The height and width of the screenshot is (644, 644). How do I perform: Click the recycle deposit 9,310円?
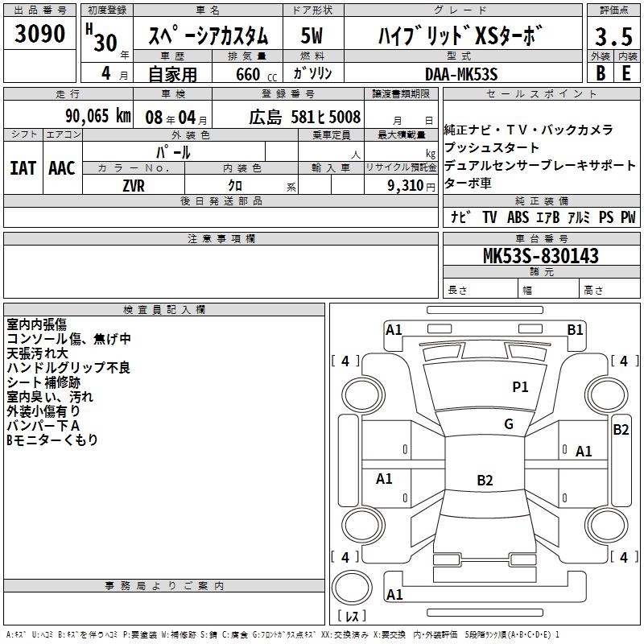(x=411, y=186)
